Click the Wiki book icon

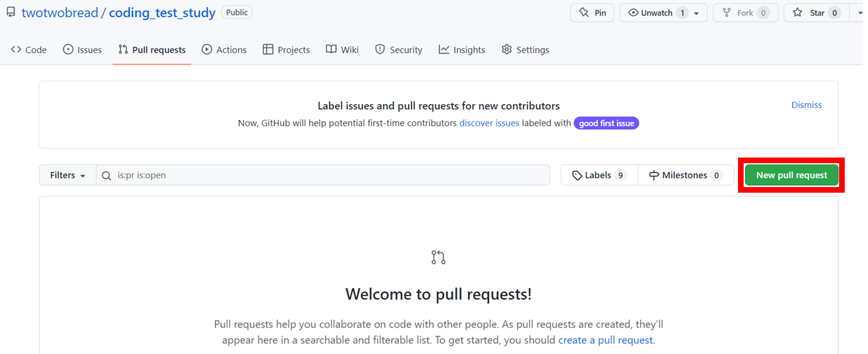click(331, 50)
